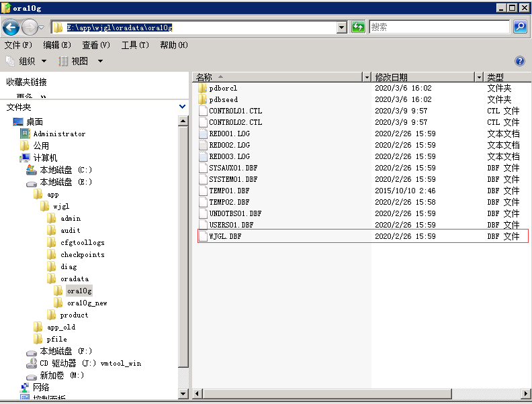Click the blue help question mark icon
Screen dimensions: 532x404
(x=519, y=61)
